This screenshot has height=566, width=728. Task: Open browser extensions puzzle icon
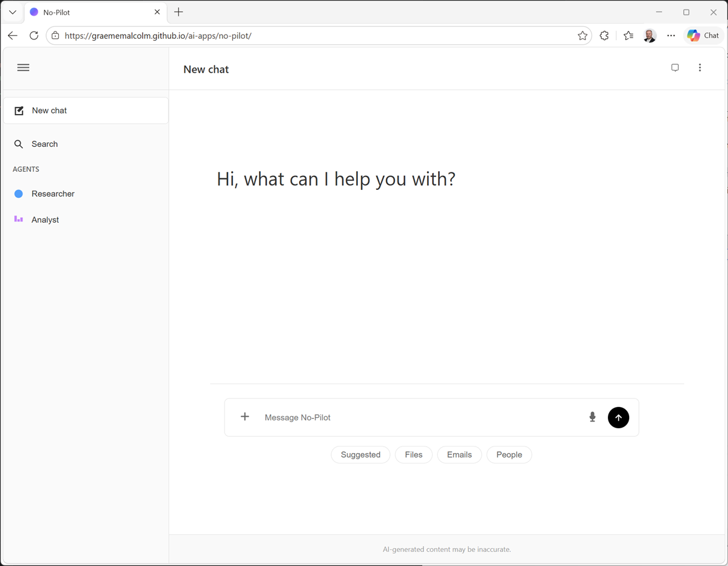604,36
